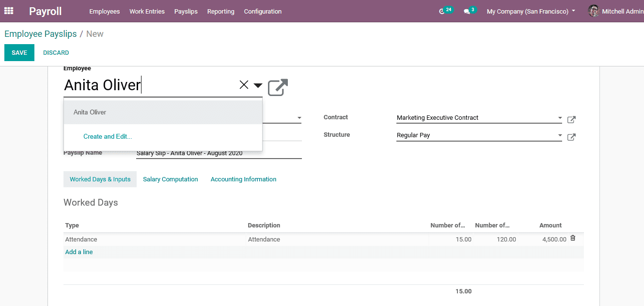The width and height of the screenshot is (644, 306).
Task: Sort by Description column header
Action: (x=264, y=225)
